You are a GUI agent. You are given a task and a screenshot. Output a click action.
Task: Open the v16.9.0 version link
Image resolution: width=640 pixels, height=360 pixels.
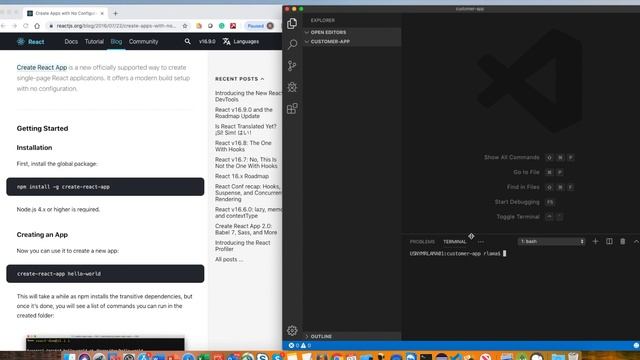[x=207, y=41]
